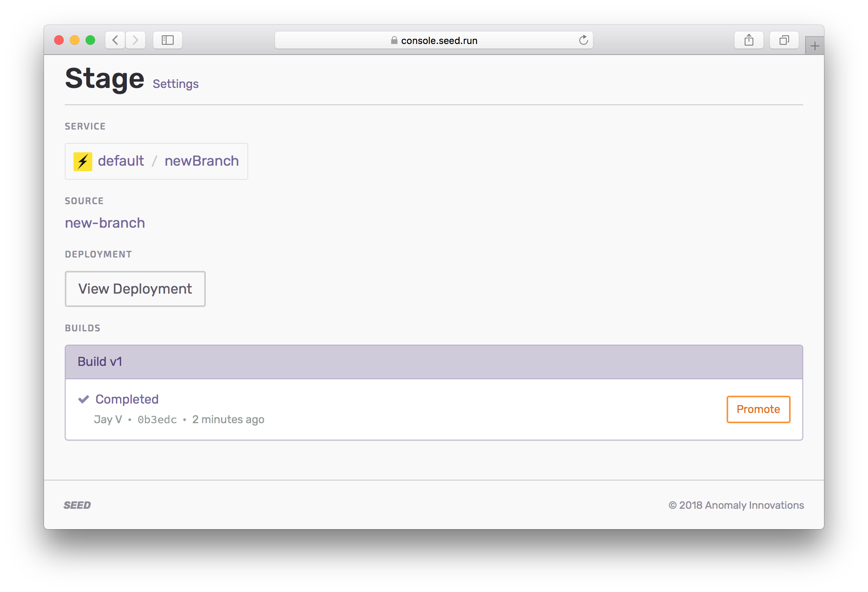Image resolution: width=868 pixels, height=592 pixels.
Task: Open the newBranch stage link
Action: (x=201, y=161)
